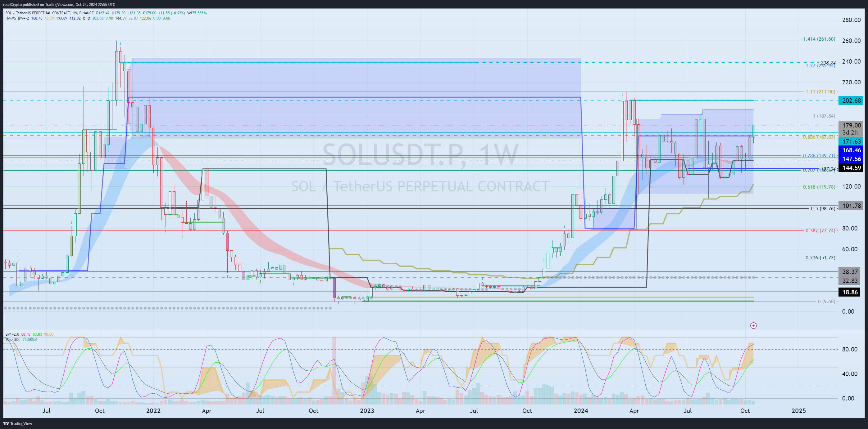Select the 0.5 (98.76) Fibonacci label
This screenshot has height=429, width=868.
(823, 209)
